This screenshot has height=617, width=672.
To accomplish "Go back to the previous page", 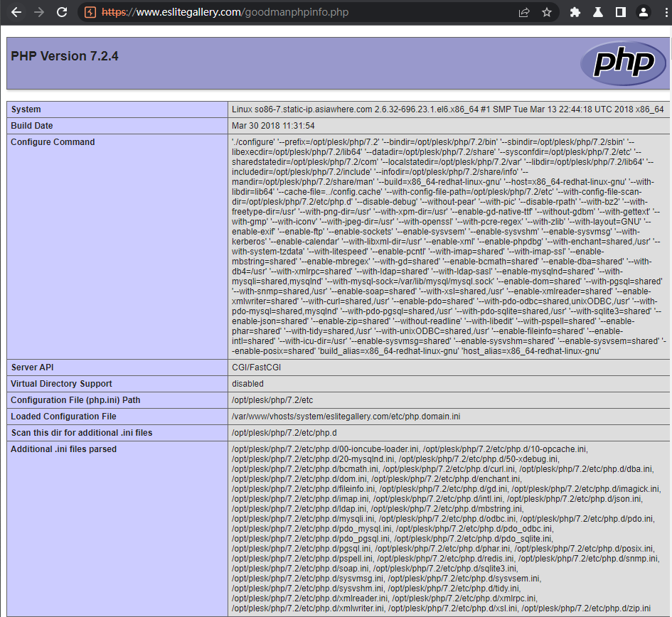I will pos(16,12).
